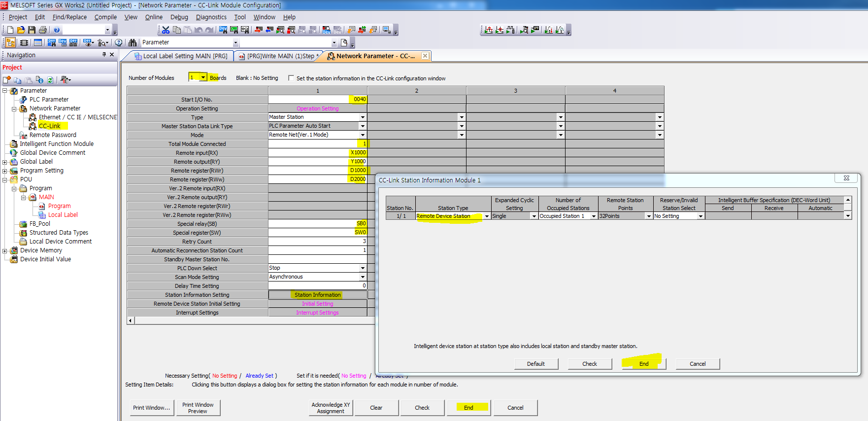Click the Remote input(RX) field X1000
868x421 pixels.
(318, 153)
